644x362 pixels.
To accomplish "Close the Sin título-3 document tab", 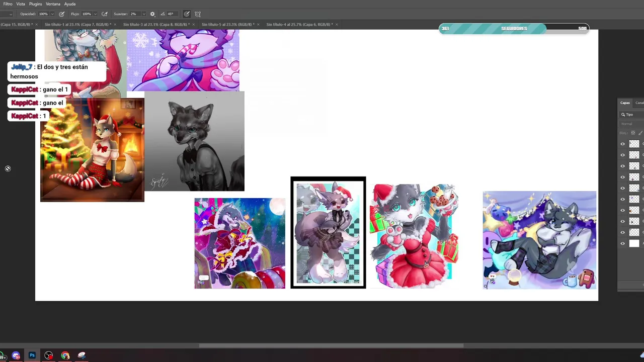I will click(193, 24).
